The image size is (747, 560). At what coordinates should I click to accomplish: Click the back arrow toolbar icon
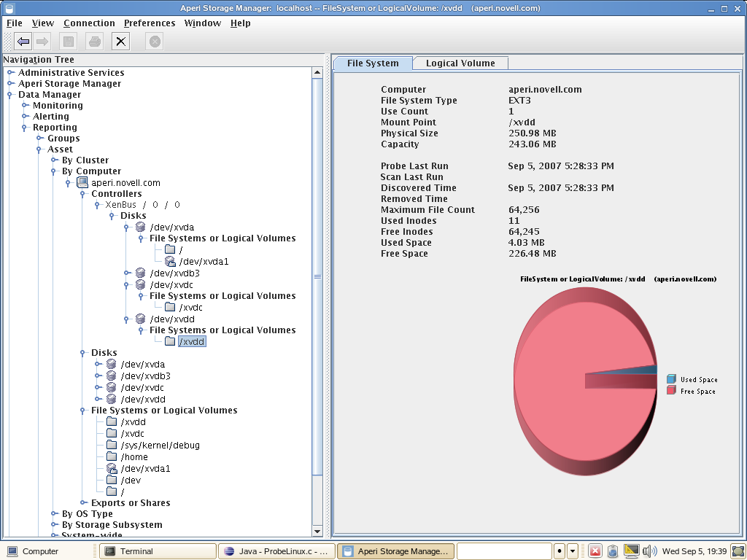click(x=23, y=42)
